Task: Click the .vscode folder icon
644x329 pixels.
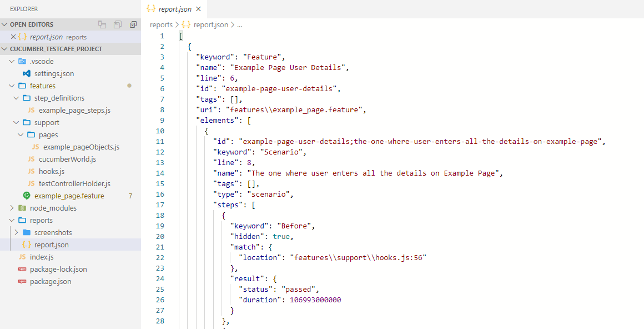Action: coord(22,61)
